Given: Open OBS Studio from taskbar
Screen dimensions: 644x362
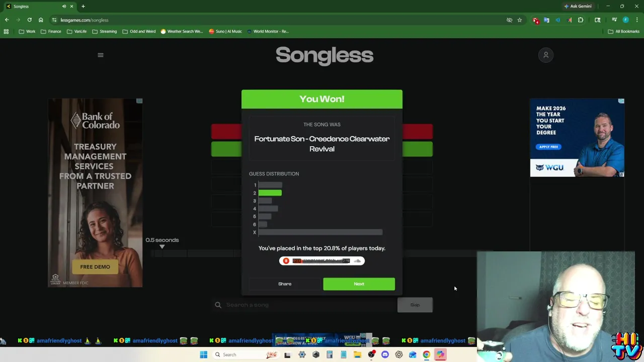Looking at the screenshot, I should 371,354.
